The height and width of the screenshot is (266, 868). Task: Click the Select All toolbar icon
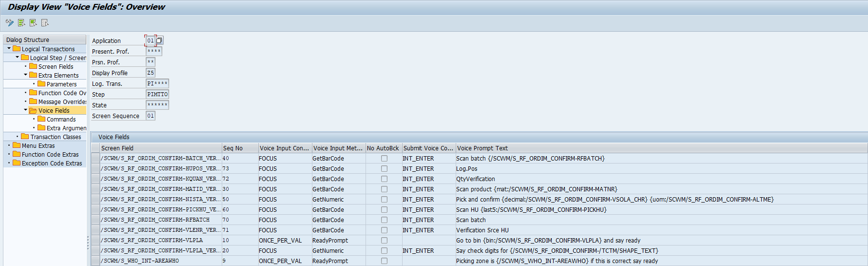tap(21, 23)
